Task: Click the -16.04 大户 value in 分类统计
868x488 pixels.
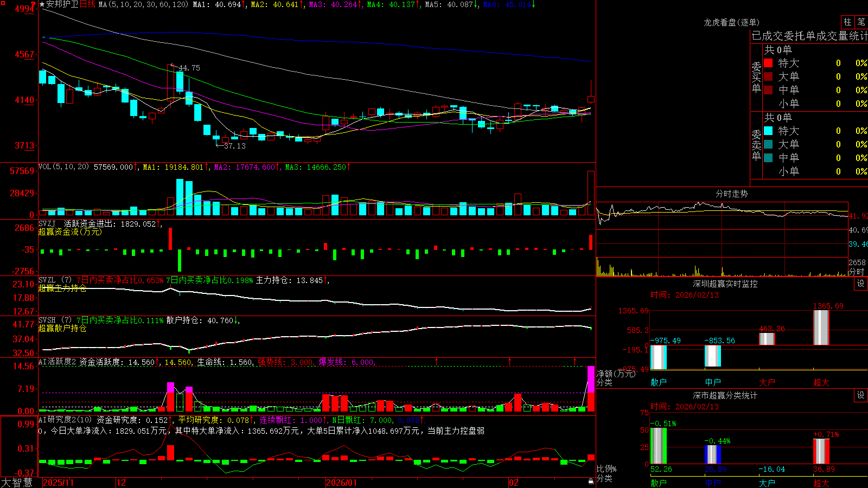Action: pyautogui.click(x=771, y=469)
